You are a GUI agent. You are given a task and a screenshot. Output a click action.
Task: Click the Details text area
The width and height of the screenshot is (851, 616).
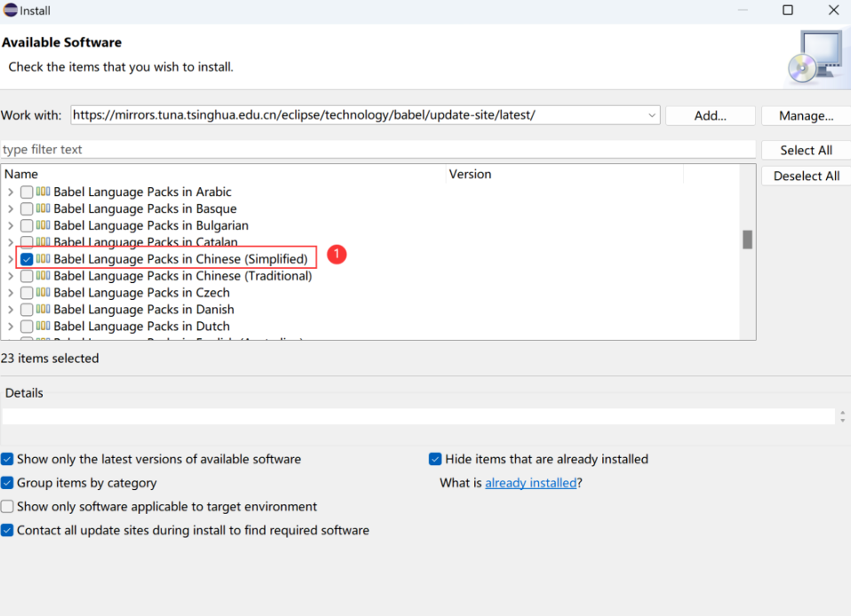pyautogui.click(x=418, y=416)
